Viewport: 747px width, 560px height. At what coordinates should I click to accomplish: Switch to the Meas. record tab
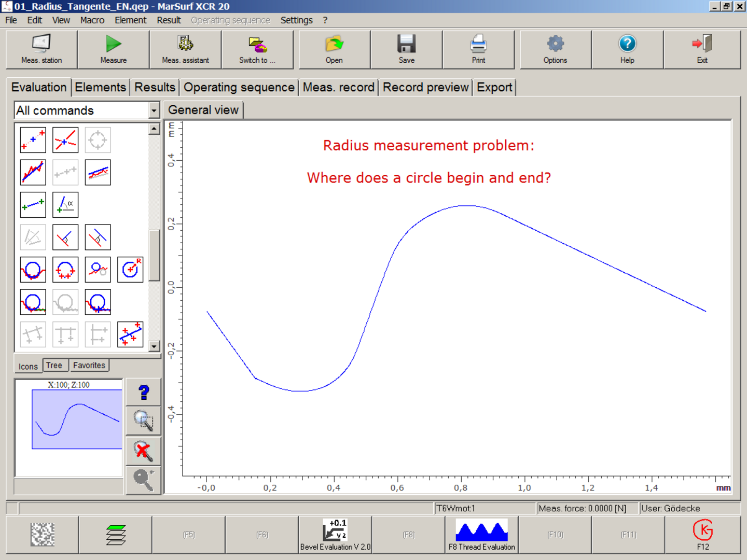pos(339,87)
